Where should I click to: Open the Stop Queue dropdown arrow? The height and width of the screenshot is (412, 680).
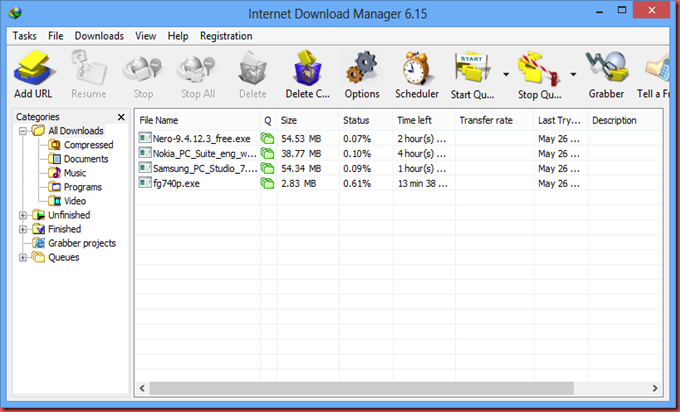573,75
